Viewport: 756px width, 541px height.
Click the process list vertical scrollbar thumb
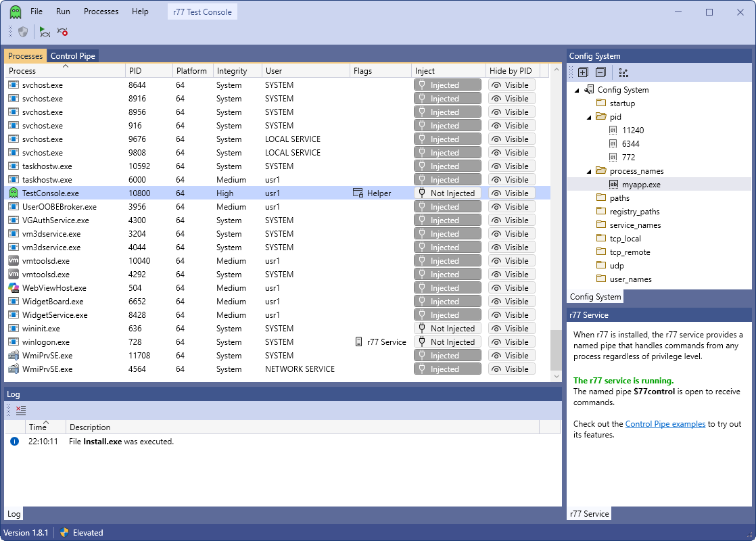pos(557,350)
